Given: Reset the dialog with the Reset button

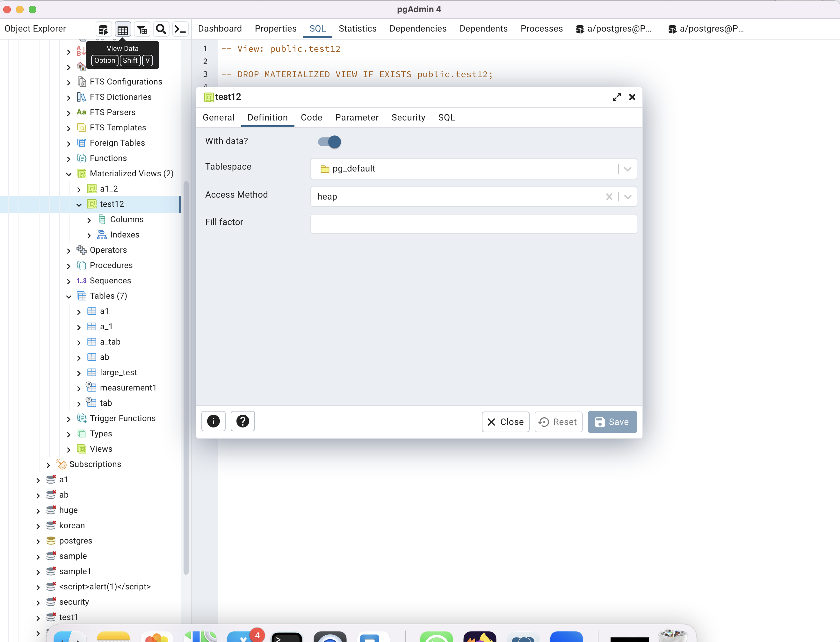Looking at the screenshot, I should (x=558, y=422).
